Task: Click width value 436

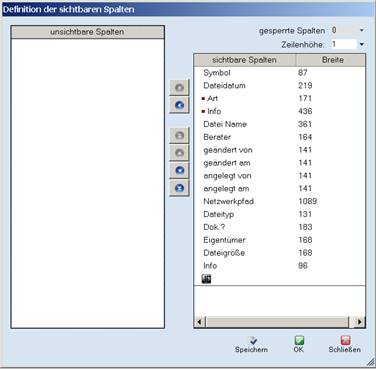Action: pos(305,111)
